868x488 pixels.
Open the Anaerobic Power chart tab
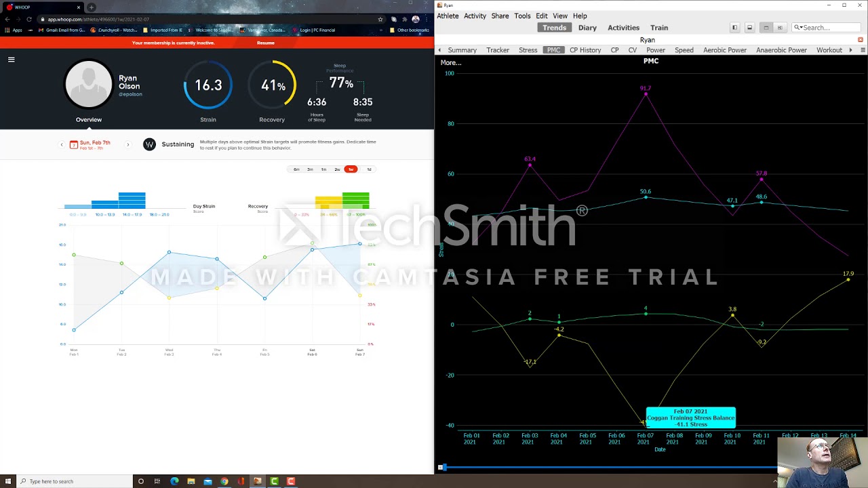click(x=781, y=50)
